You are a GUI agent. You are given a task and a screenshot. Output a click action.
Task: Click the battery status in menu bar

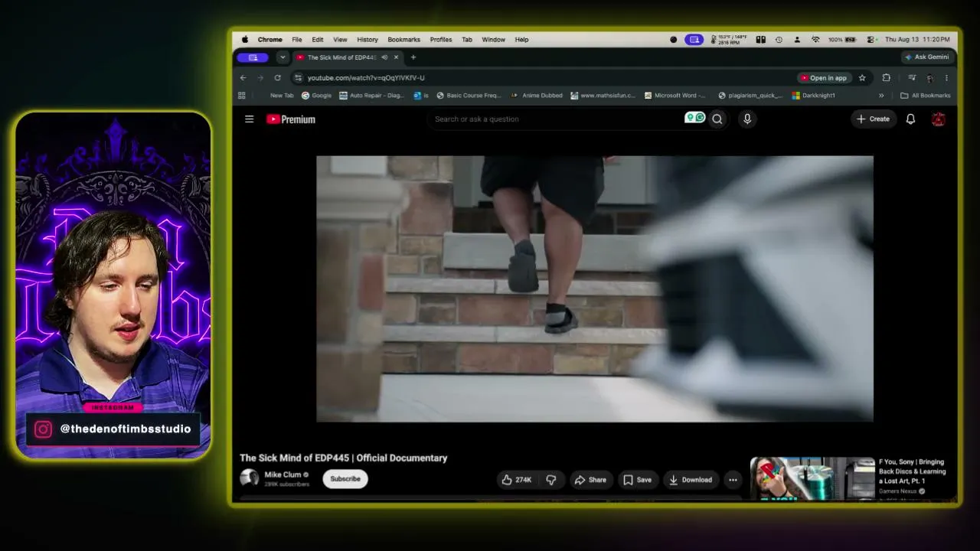click(x=842, y=39)
